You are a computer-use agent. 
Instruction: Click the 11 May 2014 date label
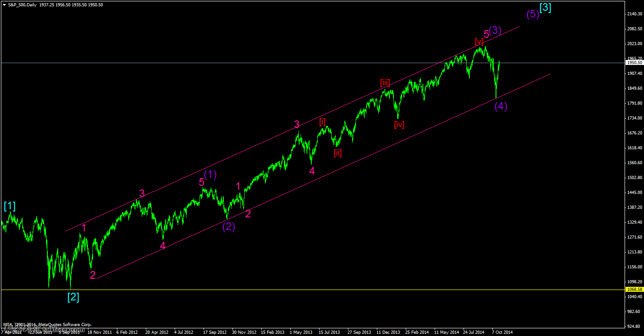(x=447, y=332)
